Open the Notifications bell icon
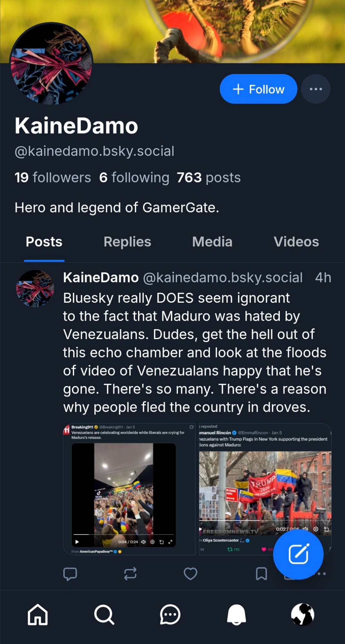 [236, 614]
